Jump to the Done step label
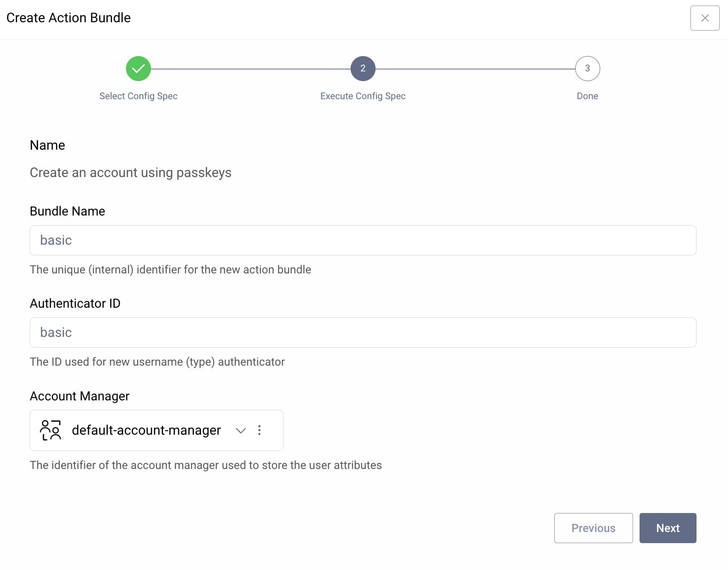 587,96
